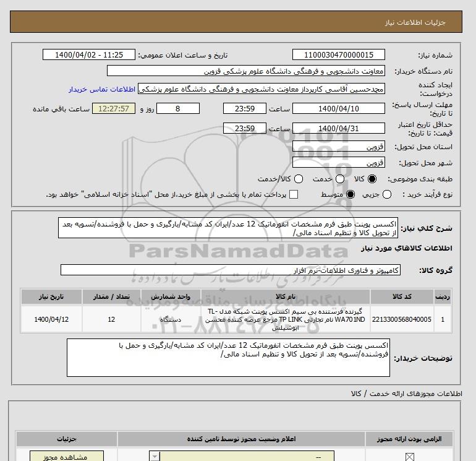Click the کد کالا column header
This screenshot has height=461, width=476.
(402, 296)
